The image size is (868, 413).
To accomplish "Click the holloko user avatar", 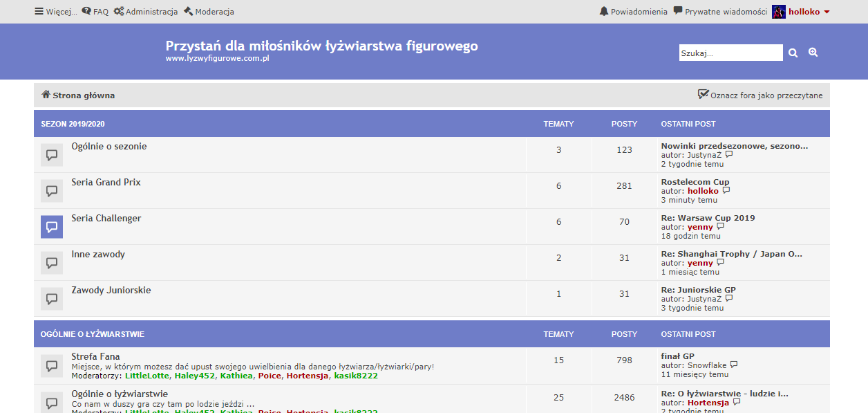I will [x=779, y=12].
